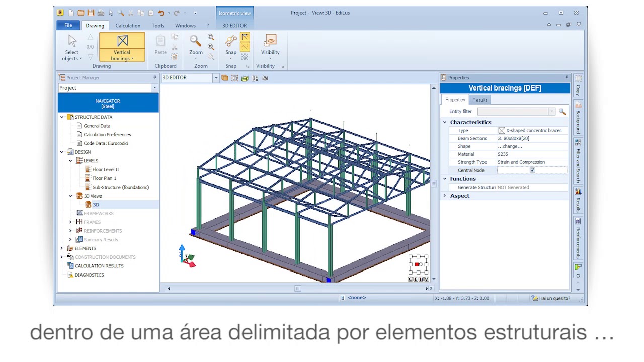Open the Results tab in Properties panel
This screenshot has height=362, width=644.
(480, 100)
